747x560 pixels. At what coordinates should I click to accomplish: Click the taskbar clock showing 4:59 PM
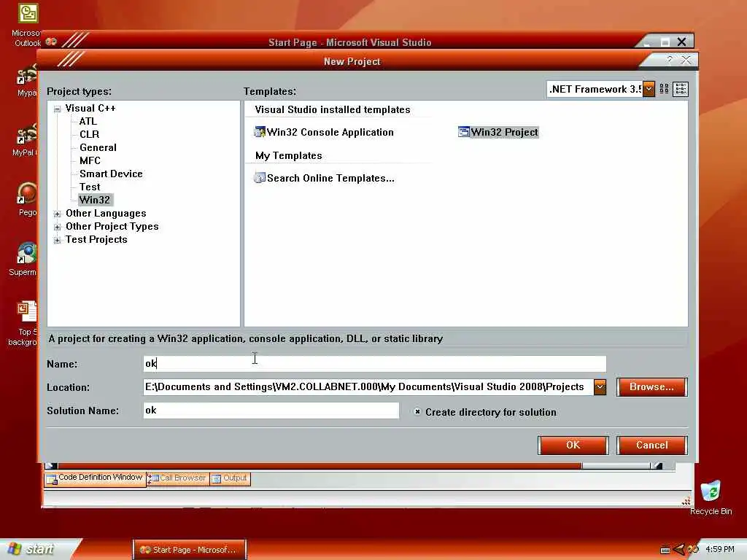(x=720, y=550)
